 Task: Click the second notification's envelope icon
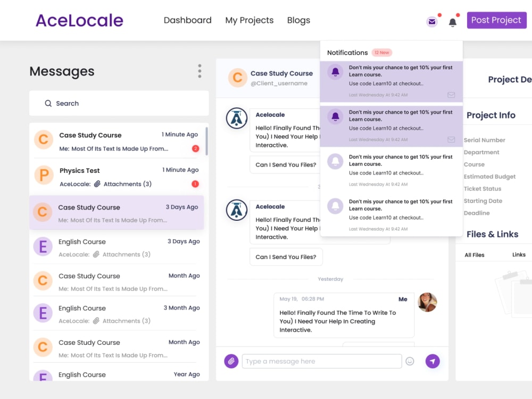click(451, 139)
